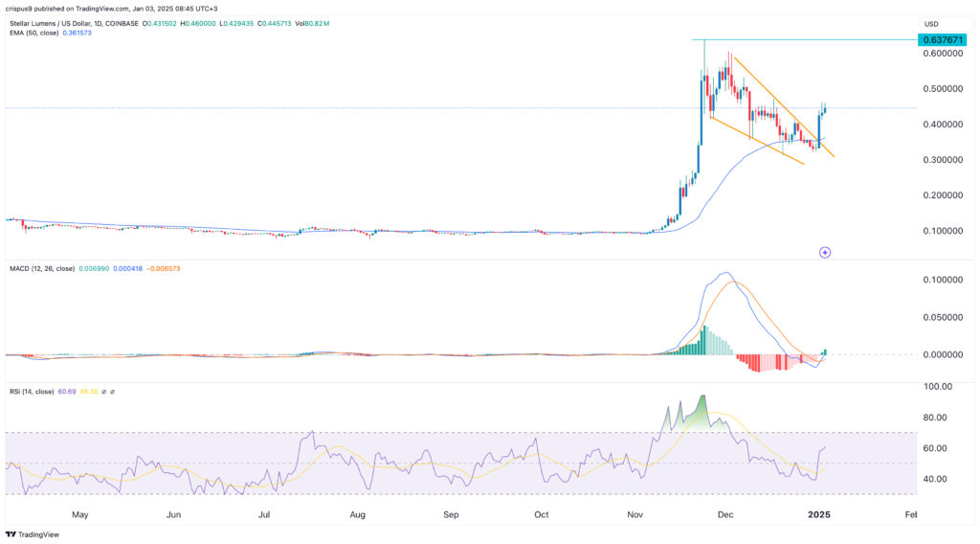Click the Nov label on time axis
Screen dimensions: 980x544
pyautogui.click(x=635, y=514)
